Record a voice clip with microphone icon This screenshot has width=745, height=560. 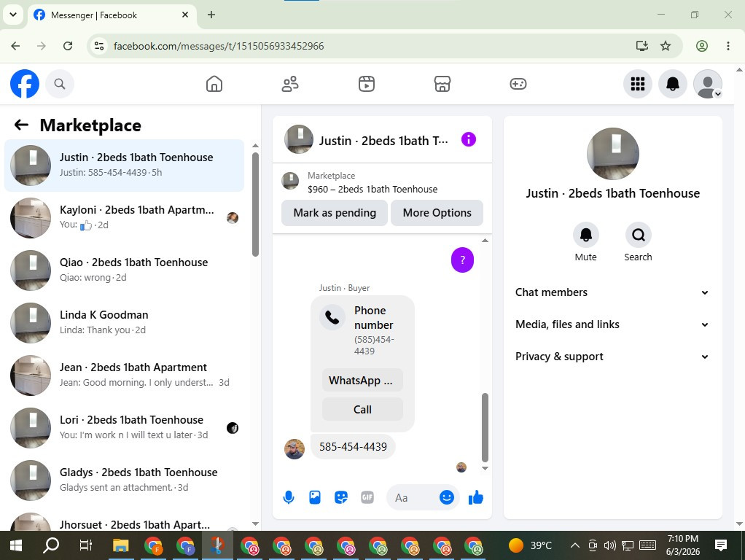point(289,498)
